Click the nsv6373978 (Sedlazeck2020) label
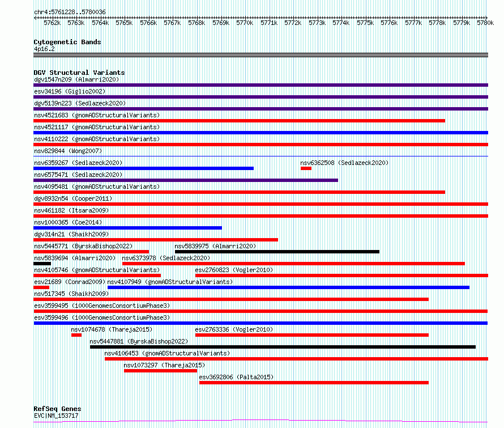 click(166, 258)
